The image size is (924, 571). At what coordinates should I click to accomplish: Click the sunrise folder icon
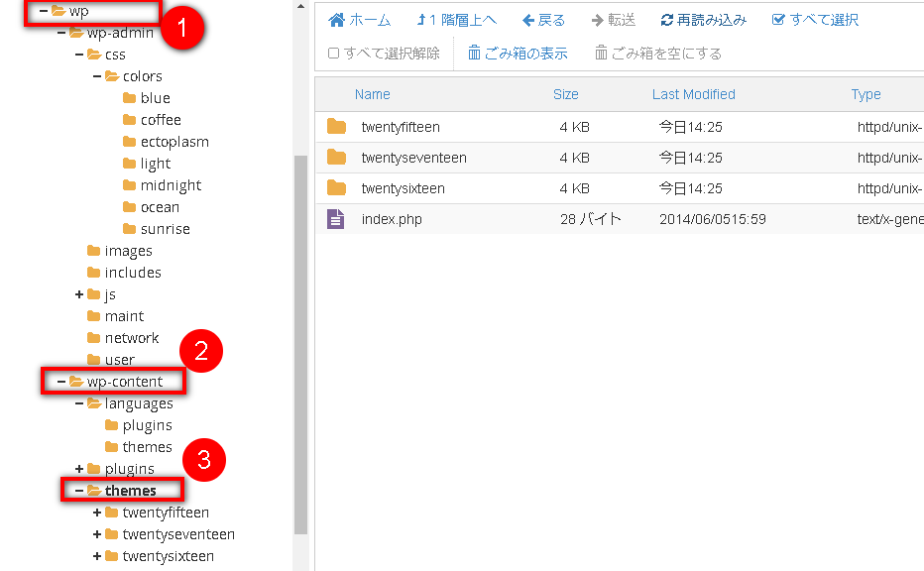(130, 229)
